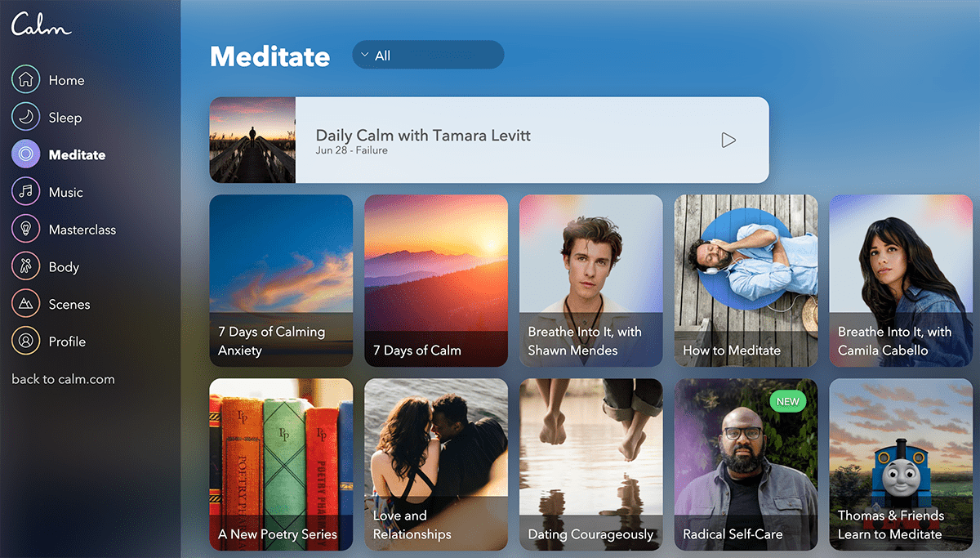Play the Daily Calm session
Viewport: 980px width, 558px height.
point(728,140)
